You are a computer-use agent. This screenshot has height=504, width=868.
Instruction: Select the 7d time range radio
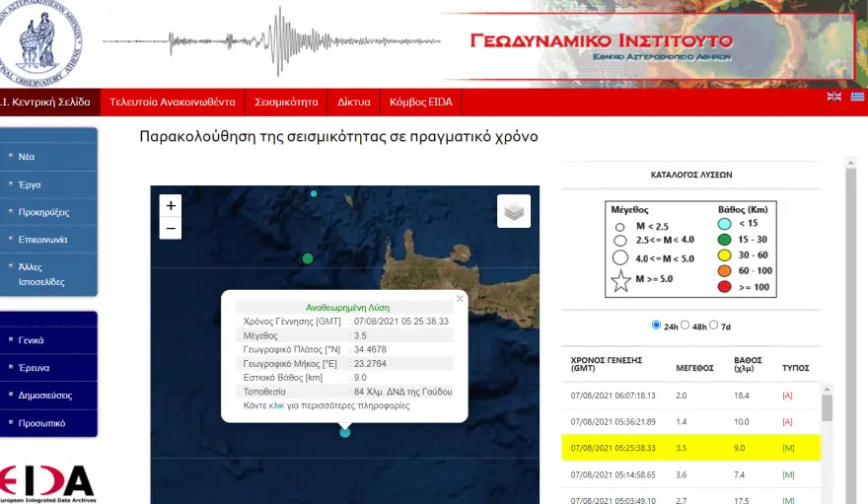(x=713, y=324)
